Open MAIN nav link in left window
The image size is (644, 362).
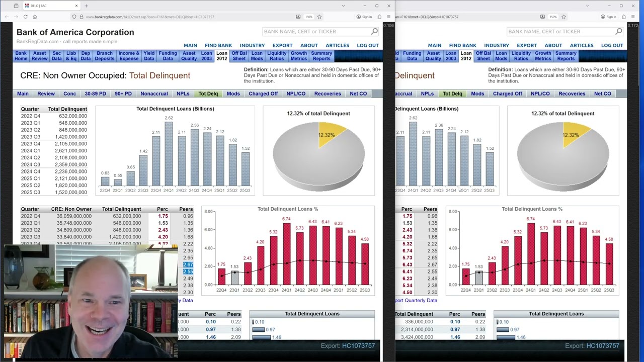[190, 45]
